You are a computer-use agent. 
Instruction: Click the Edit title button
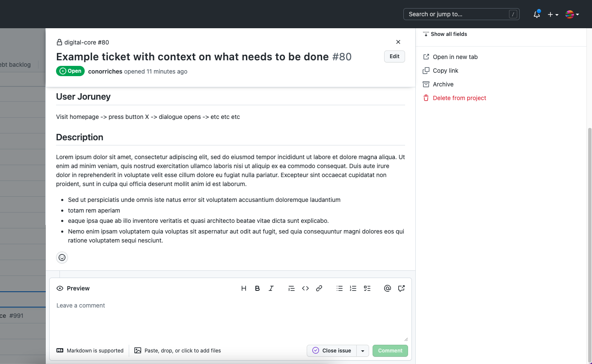coord(394,56)
